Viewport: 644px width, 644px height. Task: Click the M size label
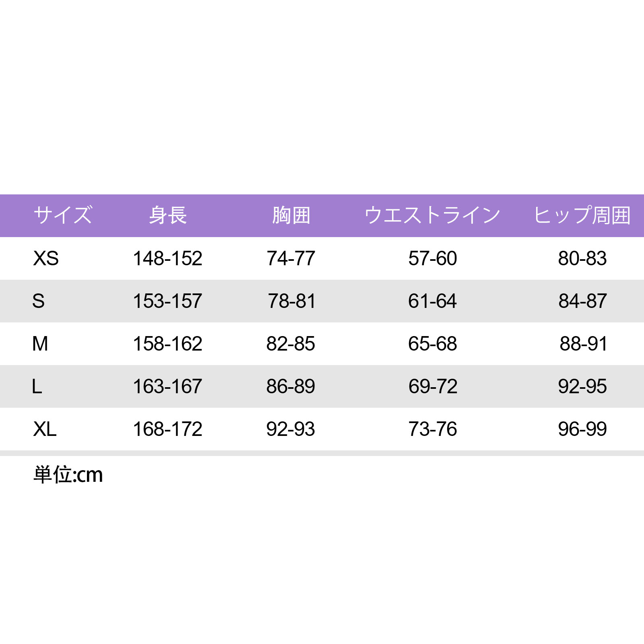[40, 344]
